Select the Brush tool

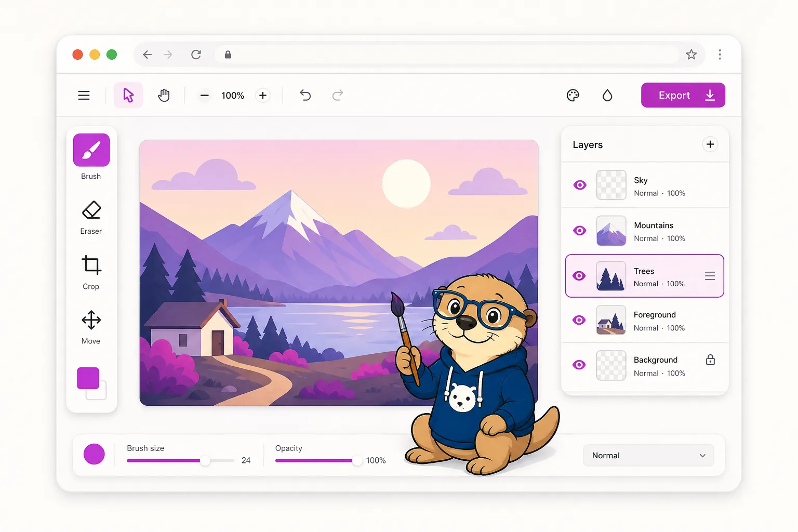point(91,150)
